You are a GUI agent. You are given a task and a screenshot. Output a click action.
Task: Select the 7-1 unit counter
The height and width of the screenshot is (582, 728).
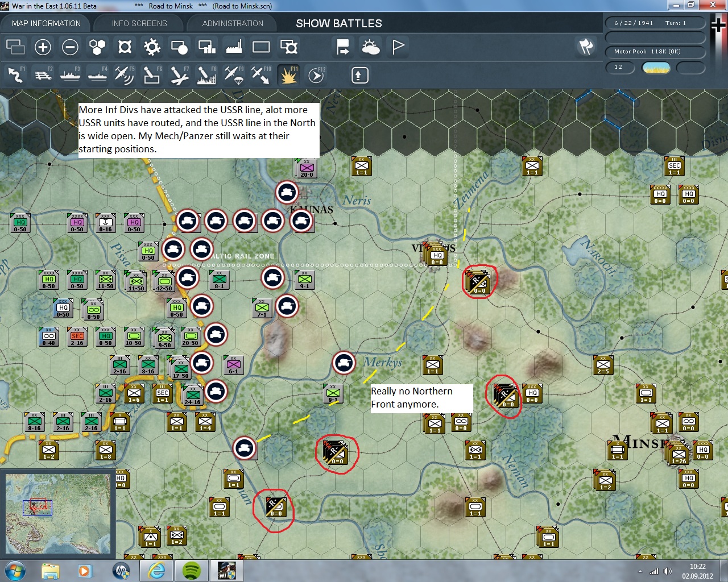pos(262,308)
